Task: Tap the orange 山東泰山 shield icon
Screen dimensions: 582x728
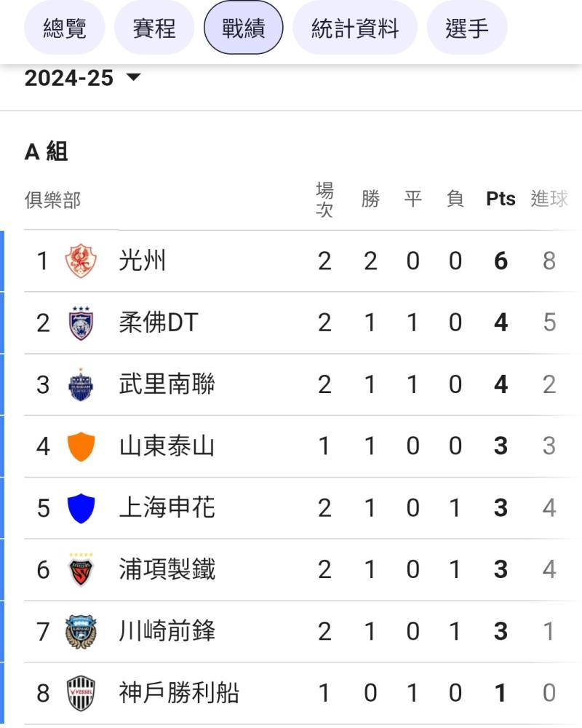Action: [x=81, y=446]
